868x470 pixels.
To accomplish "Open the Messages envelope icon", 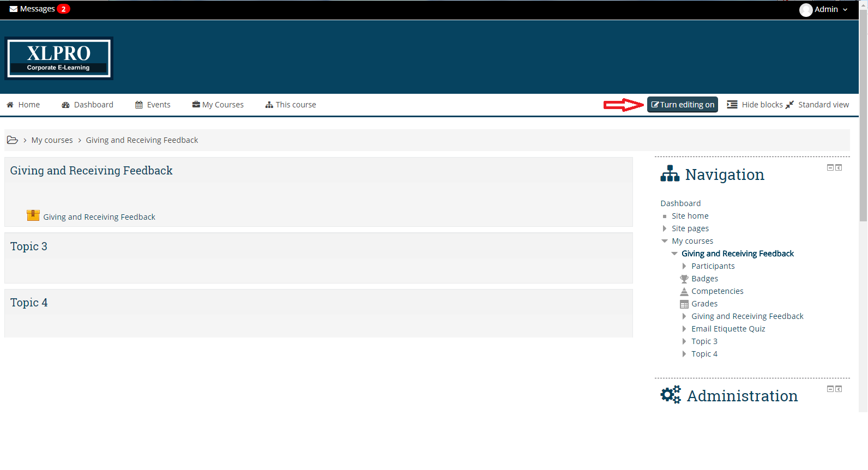I will [x=14, y=9].
